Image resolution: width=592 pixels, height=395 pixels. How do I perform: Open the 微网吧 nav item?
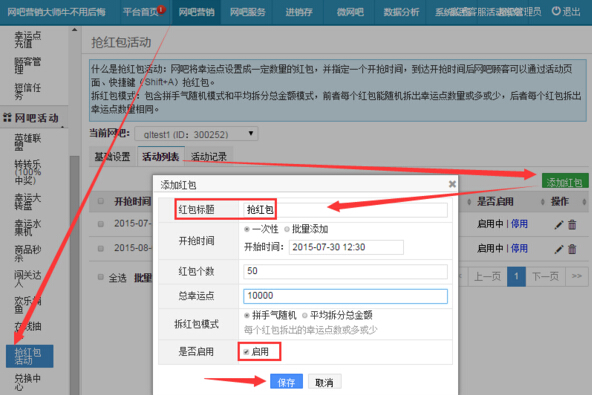tap(350, 12)
